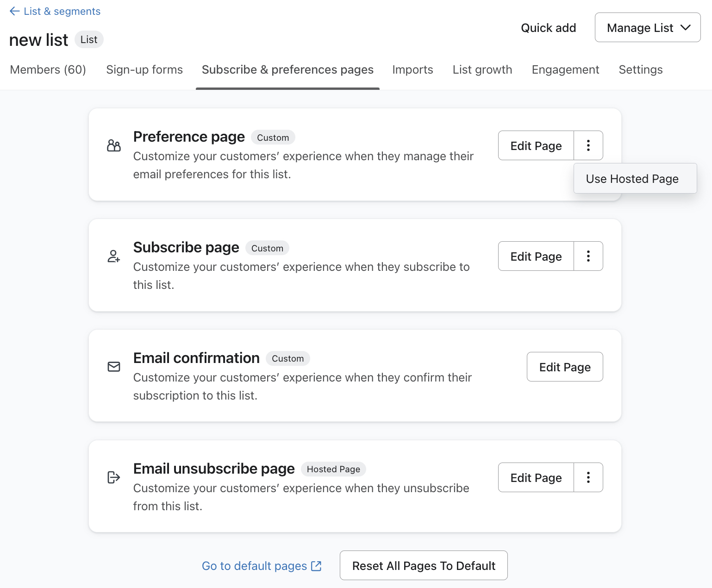
Task: Switch to the Imports tab
Action: point(412,69)
